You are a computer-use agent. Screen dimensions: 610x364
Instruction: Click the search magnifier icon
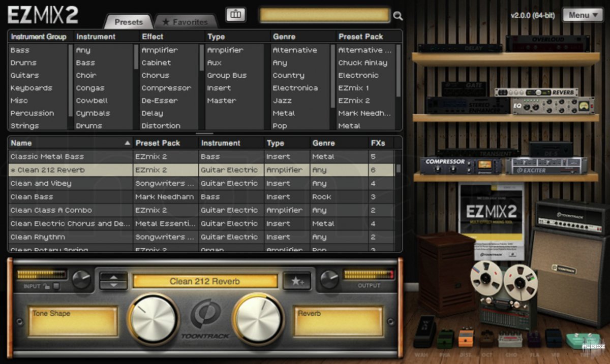point(398,16)
